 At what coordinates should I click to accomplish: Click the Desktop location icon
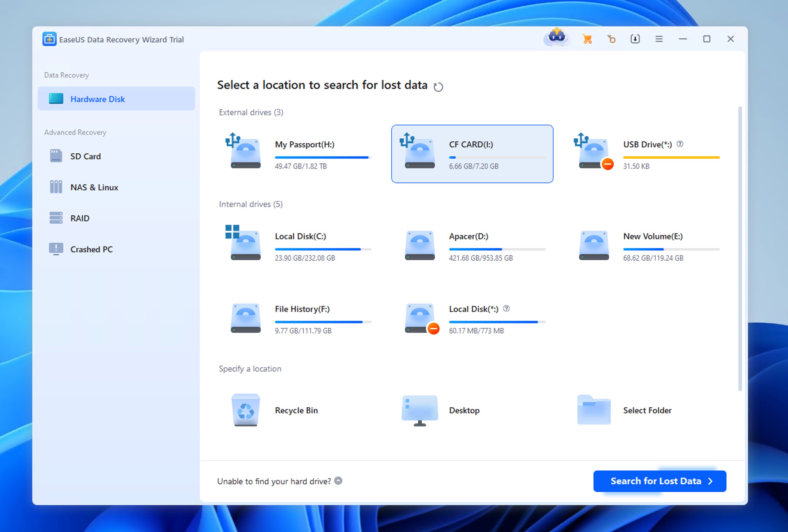pos(420,410)
